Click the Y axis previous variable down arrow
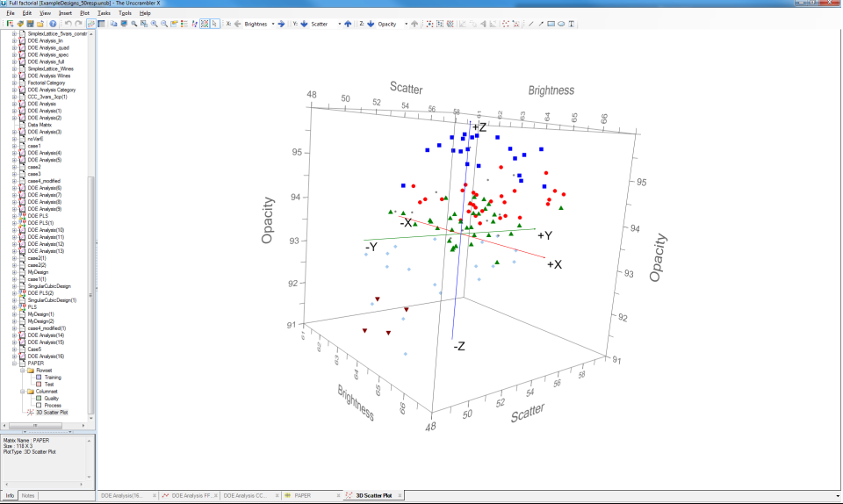This screenshot has width=843, height=504. pyautogui.click(x=305, y=24)
